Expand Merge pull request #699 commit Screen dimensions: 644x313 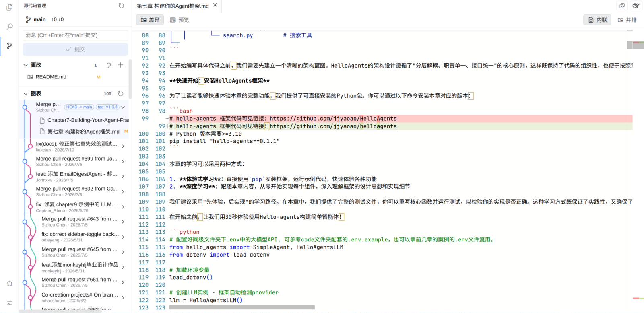(x=123, y=161)
